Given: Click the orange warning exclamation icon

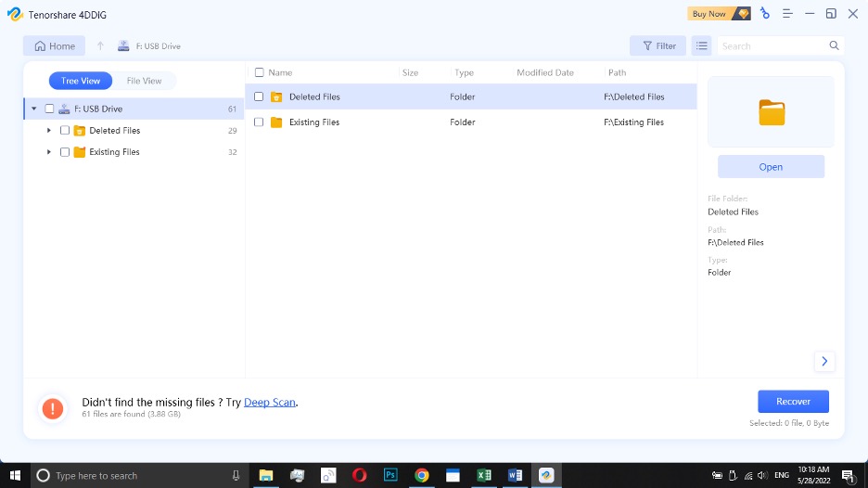Looking at the screenshot, I should click(x=53, y=409).
